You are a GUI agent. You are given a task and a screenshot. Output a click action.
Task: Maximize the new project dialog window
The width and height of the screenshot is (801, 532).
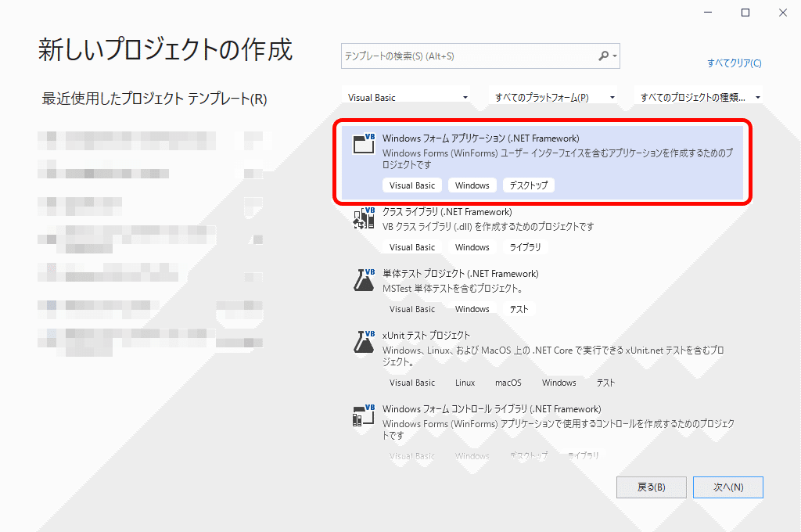(x=745, y=13)
